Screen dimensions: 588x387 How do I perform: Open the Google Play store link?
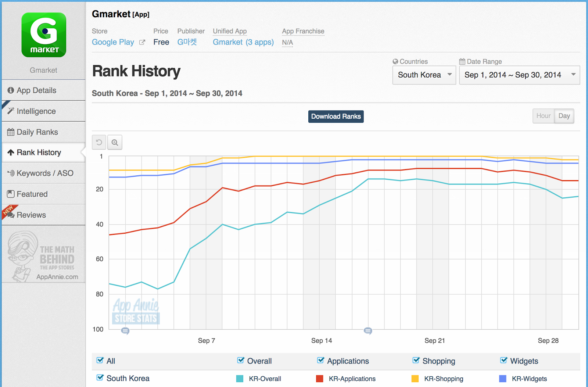pyautogui.click(x=113, y=42)
